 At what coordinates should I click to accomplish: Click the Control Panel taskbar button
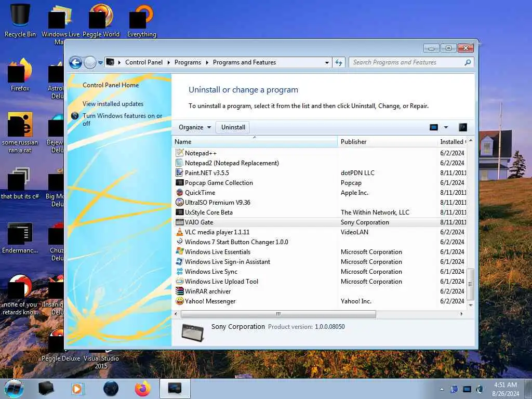tap(175, 389)
